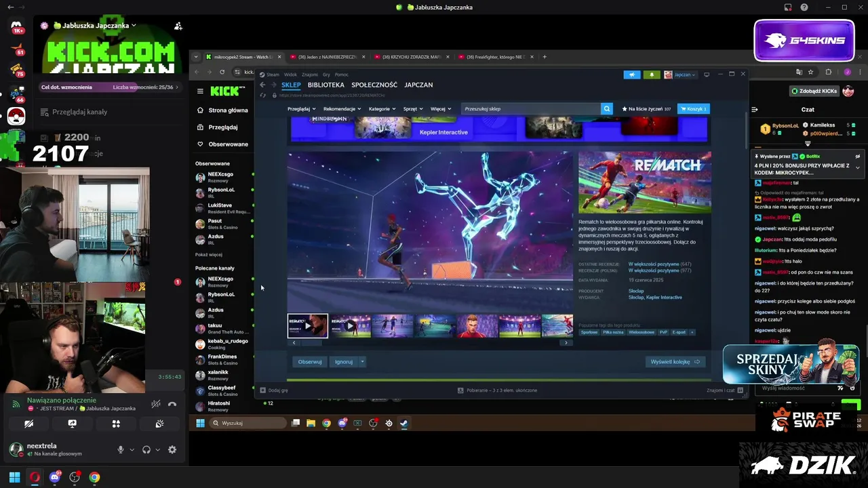Switch to BIBLIOTEKA tab in Steam

click(x=326, y=85)
